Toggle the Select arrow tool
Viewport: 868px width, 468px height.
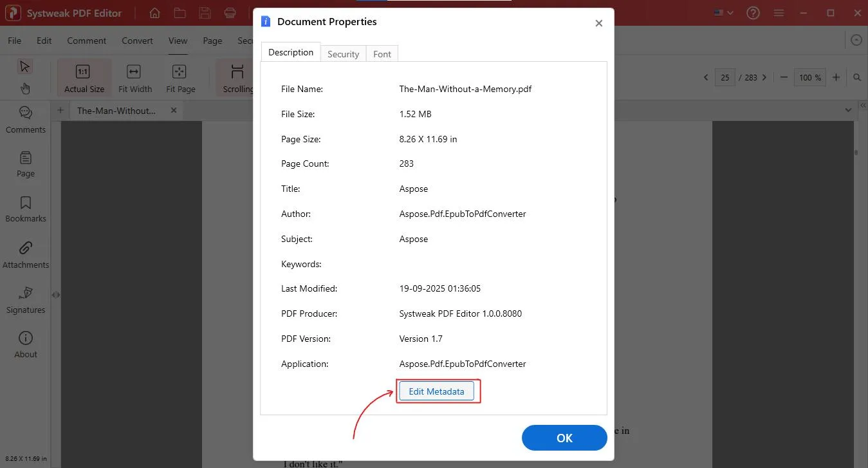[25, 66]
